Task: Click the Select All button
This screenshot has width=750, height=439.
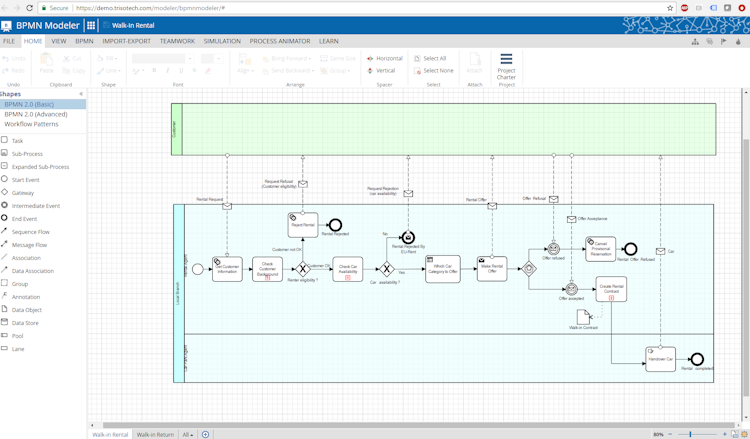Action: click(x=430, y=58)
